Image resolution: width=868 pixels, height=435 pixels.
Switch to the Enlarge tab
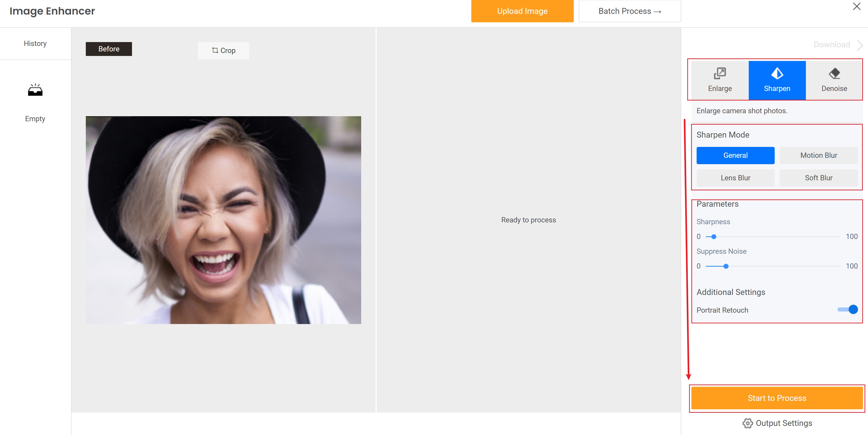tap(719, 80)
